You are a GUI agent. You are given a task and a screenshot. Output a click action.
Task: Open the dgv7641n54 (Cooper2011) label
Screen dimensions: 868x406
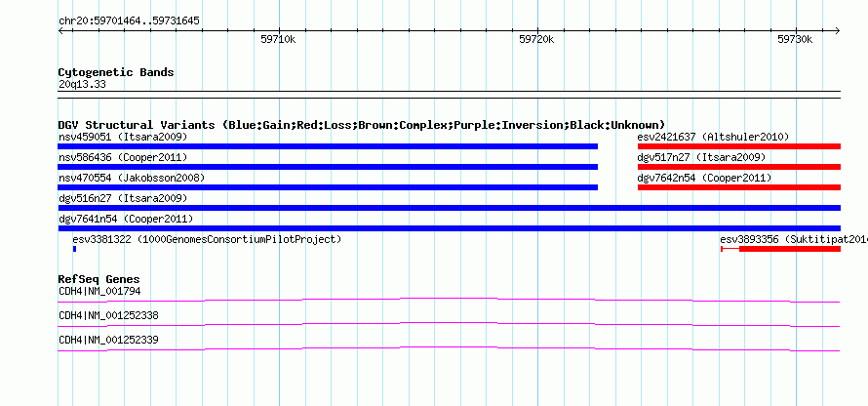click(x=126, y=219)
